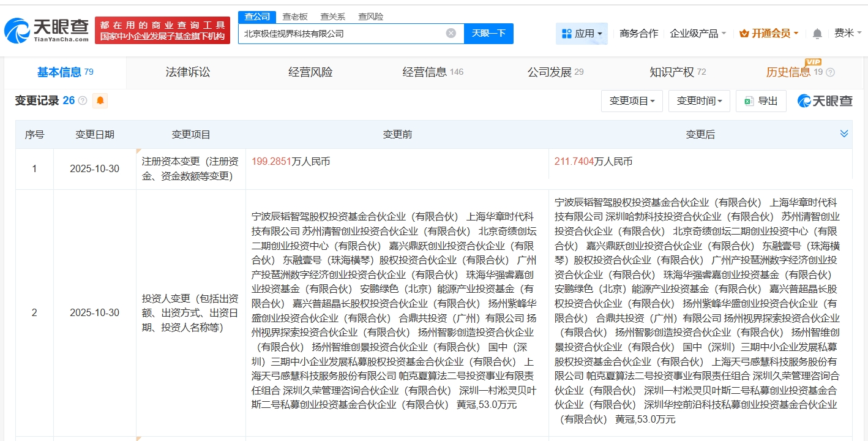Switch to the 查老板 search tab
This screenshot has height=441, width=868.
pos(295,17)
